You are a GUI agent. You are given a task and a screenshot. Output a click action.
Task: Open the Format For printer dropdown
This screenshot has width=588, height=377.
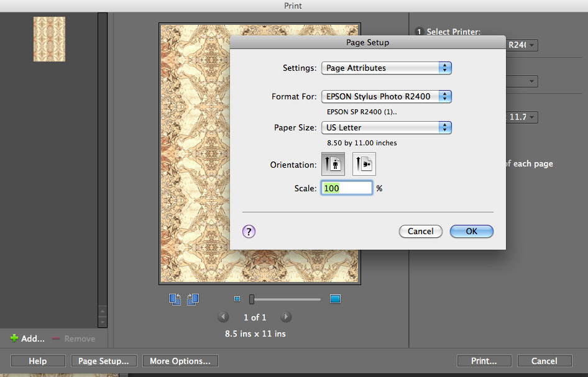pos(386,96)
